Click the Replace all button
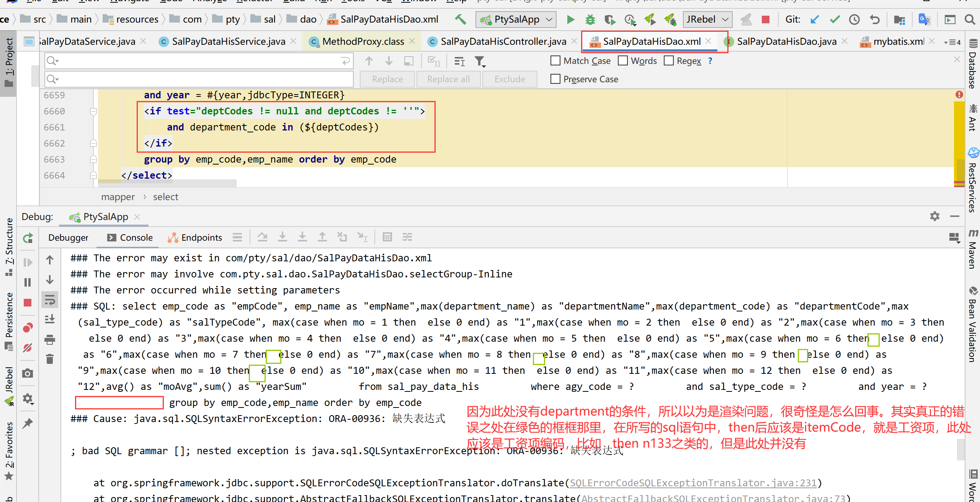Image resolution: width=980 pixels, height=502 pixels. (448, 79)
